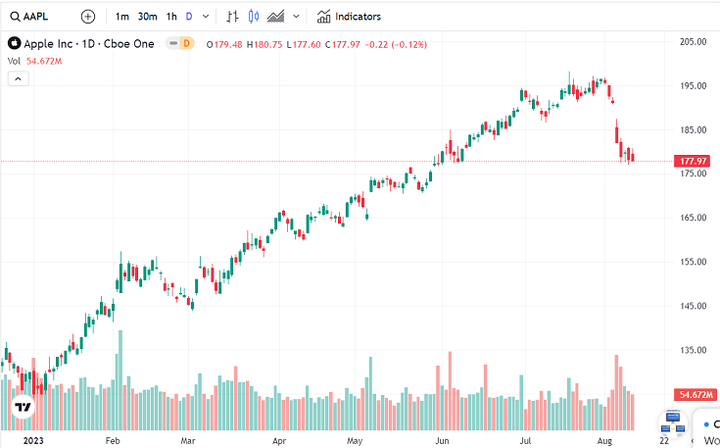Select the 1m timeframe
720x448 pixels.
[122, 17]
